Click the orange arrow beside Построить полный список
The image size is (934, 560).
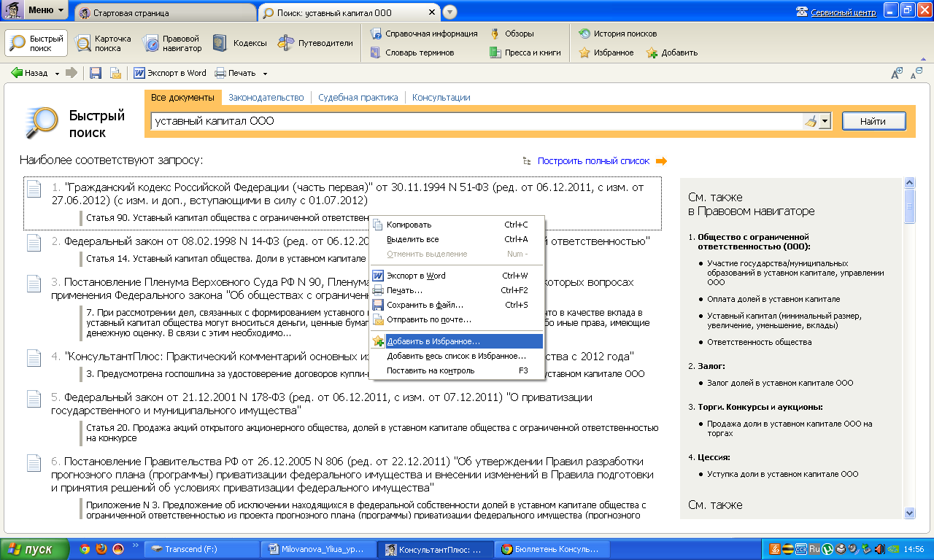[661, 161]
